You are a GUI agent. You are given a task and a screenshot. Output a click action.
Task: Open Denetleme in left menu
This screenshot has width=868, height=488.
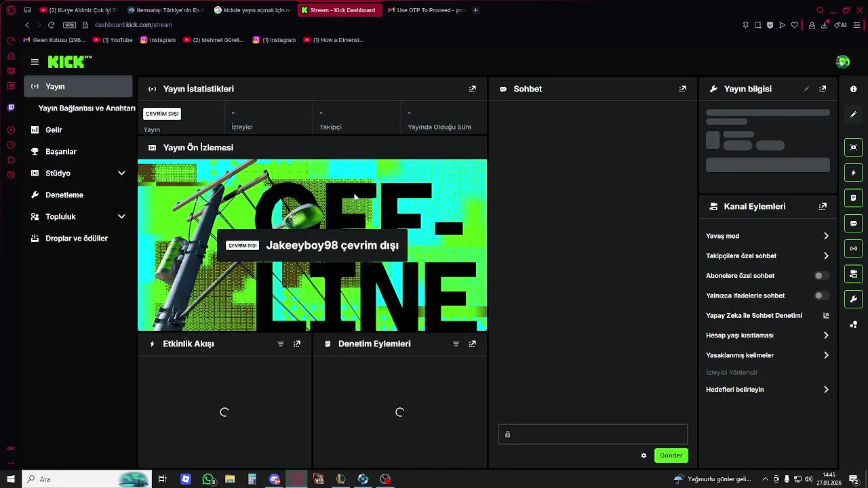(78, 195)
